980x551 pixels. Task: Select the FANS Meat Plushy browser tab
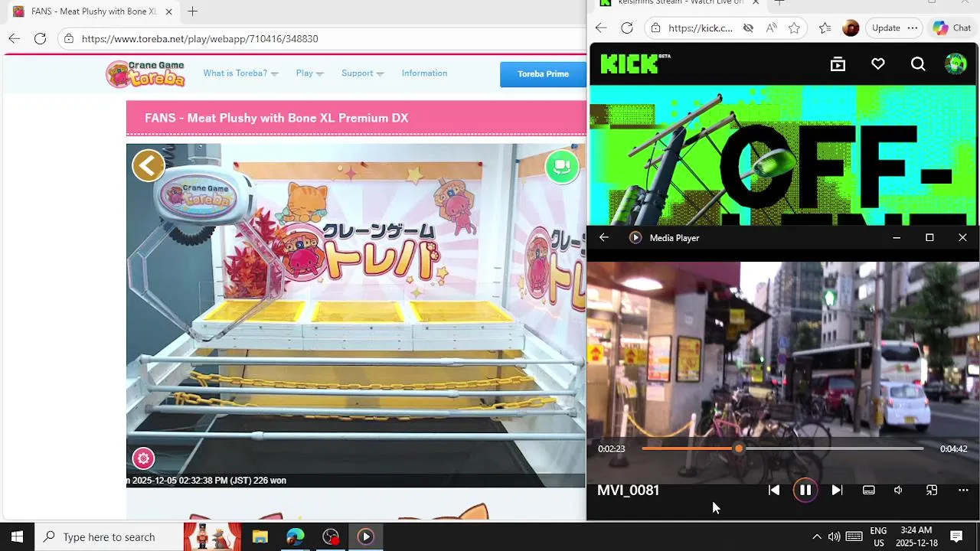tap(93, 11)
